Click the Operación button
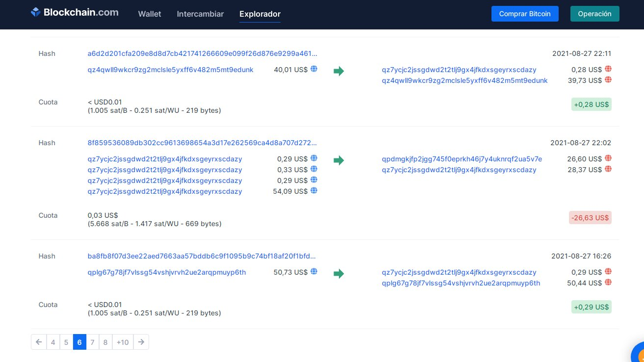The height and width of the screenshot is (362, 644). (x=594, y=14)
